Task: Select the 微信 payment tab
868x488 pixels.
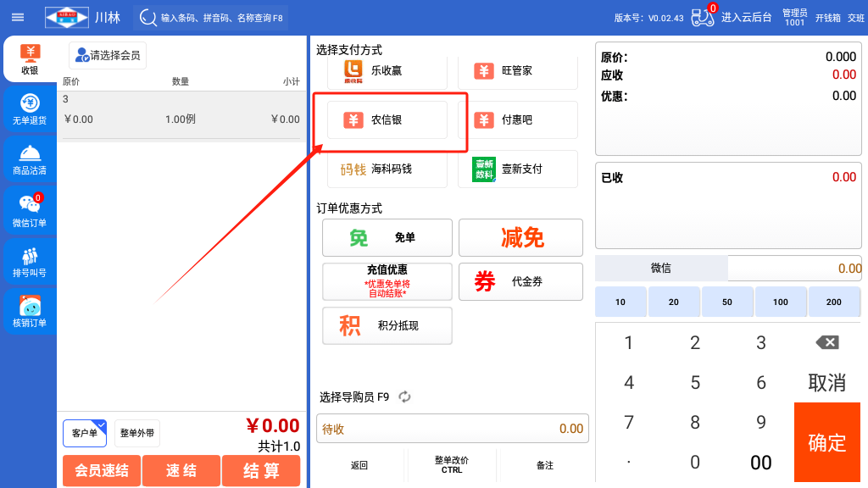Action: (661, 268)
